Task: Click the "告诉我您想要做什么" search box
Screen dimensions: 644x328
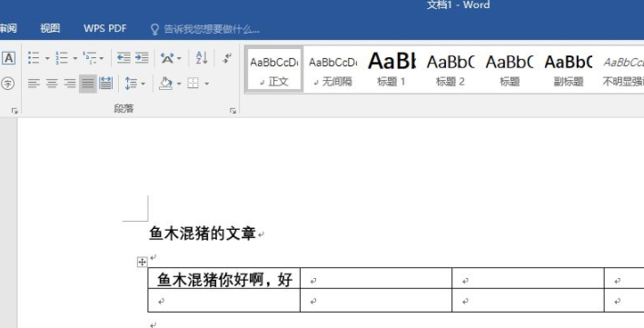Action: [212, 29]
